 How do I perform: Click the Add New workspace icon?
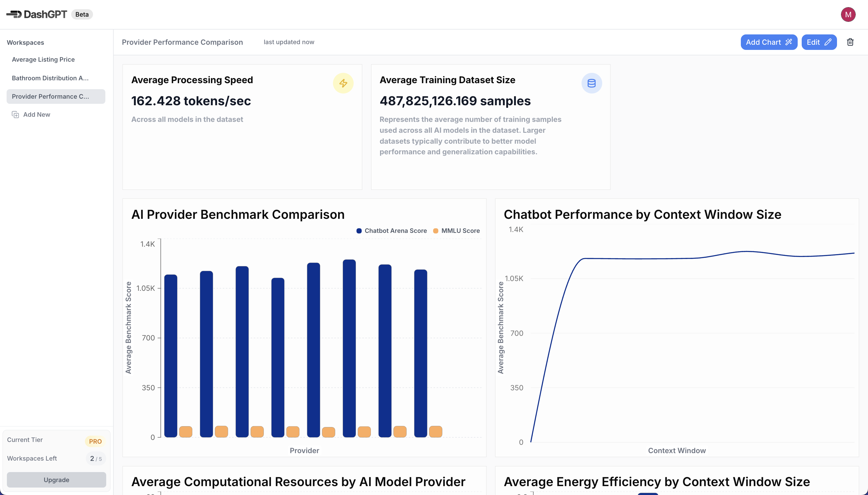15,114
